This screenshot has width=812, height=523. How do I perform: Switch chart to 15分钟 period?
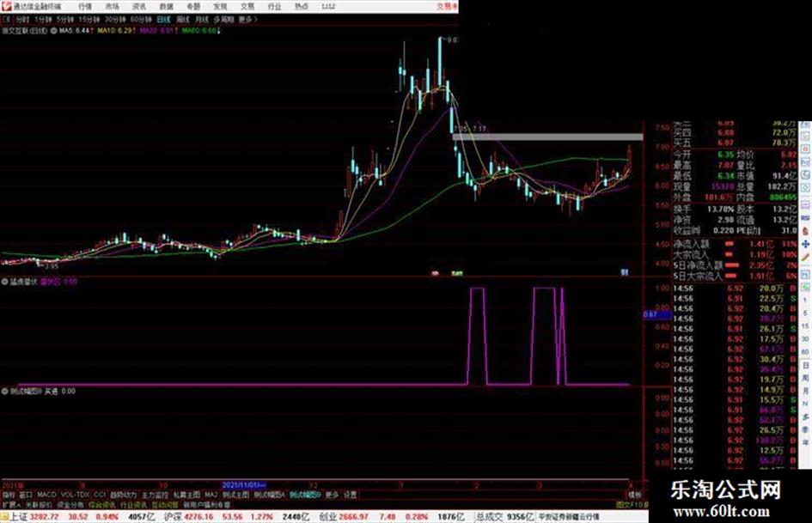click(x=89, y=19)
